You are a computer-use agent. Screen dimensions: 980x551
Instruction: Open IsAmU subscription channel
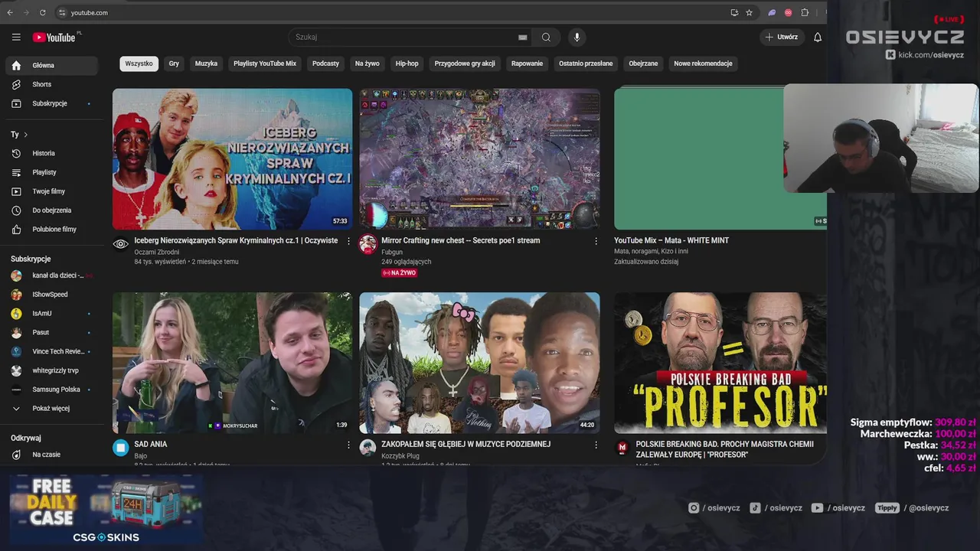pos(52,314)
